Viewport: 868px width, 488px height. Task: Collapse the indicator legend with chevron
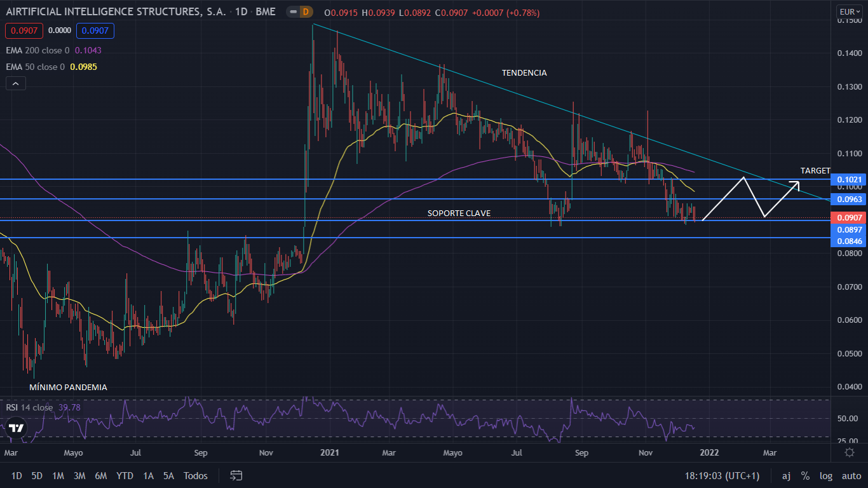tap(16, 83)
